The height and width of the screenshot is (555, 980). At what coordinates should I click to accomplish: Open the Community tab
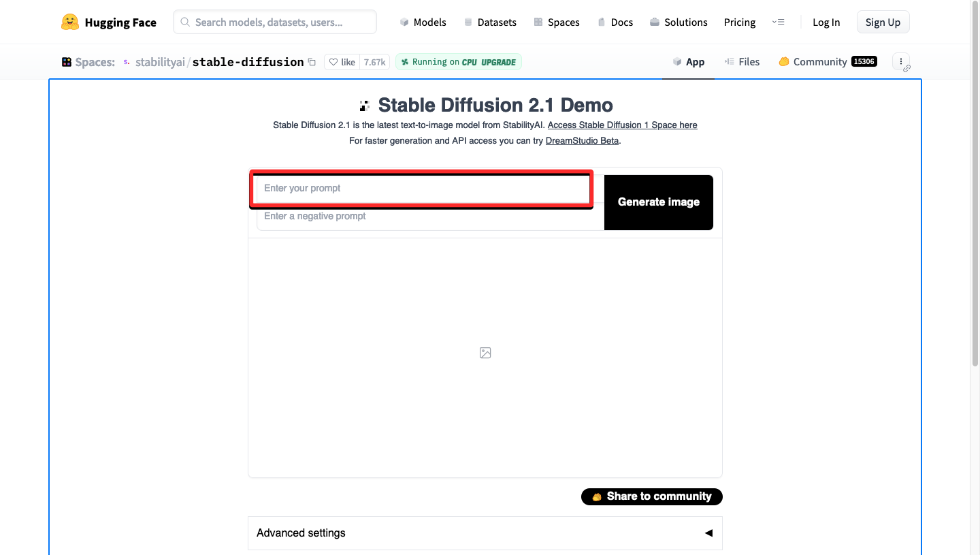[819, 62]
